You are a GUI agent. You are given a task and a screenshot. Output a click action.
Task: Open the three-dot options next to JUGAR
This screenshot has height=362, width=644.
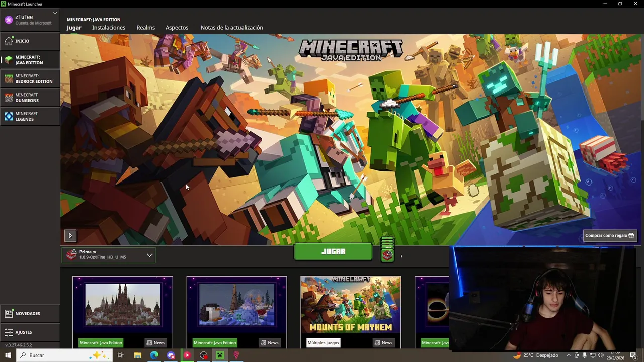pos(401,257)
